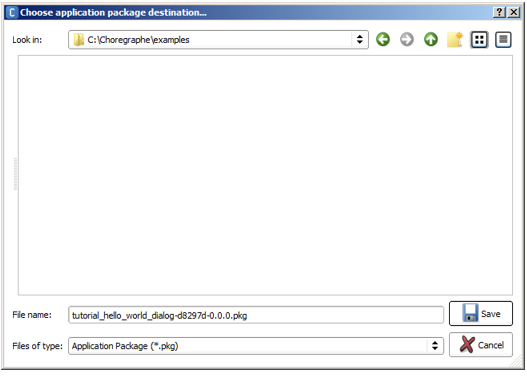The width and height of the screenshot is (527, 379).
Task: Click the sidebar splitter handle
Action: (x=15, y=174)
